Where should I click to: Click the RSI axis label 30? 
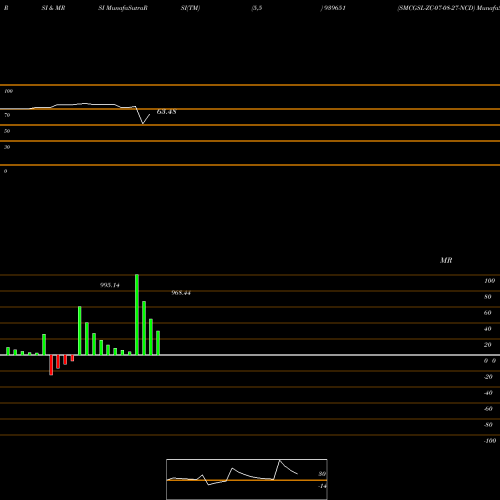7,147
